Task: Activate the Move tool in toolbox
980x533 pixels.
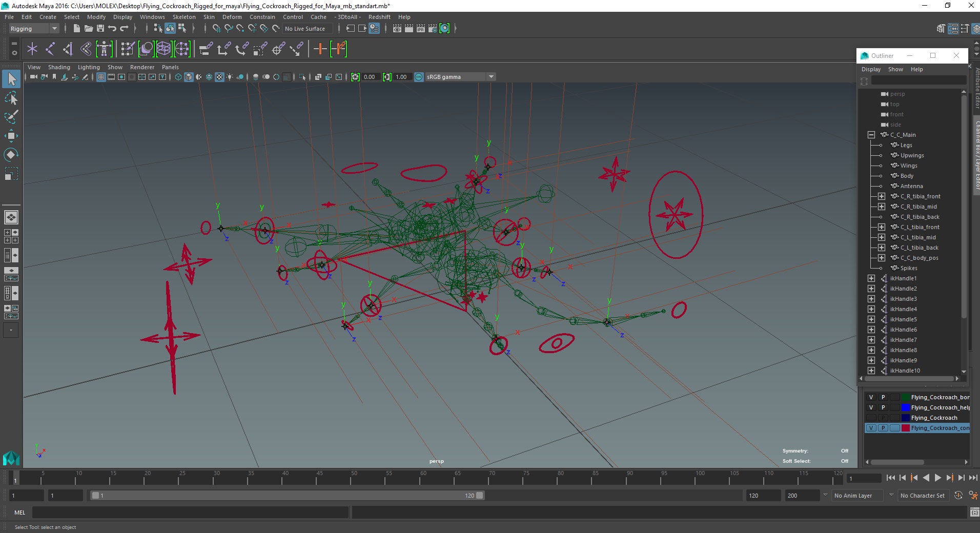Action: click(x=11, y=136)
